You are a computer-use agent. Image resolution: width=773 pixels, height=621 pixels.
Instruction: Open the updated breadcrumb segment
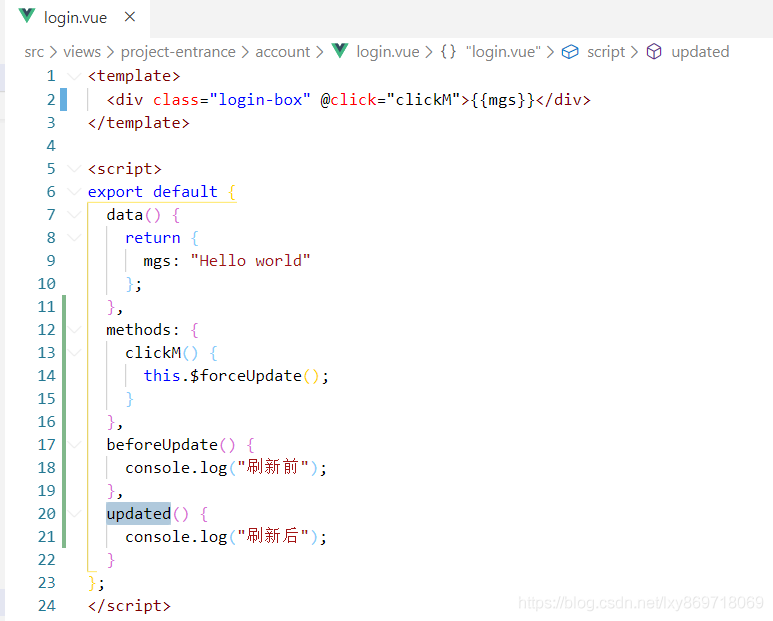[x=700, y=52]
